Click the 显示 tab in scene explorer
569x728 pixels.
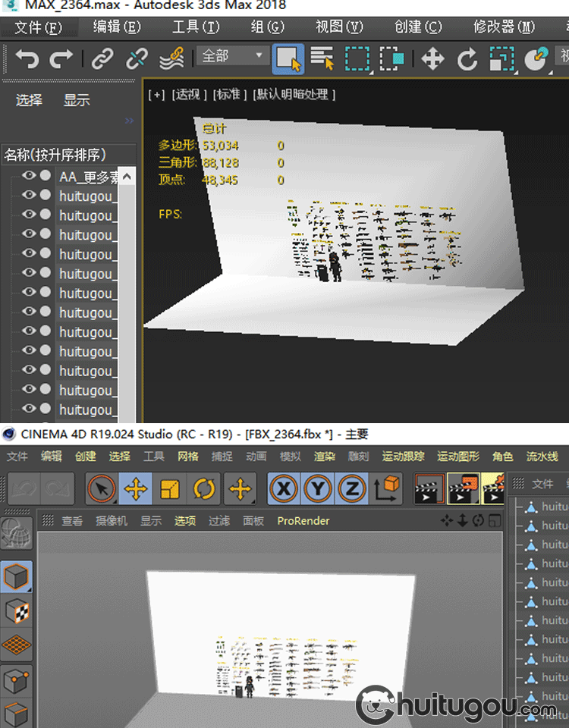pos(77,100)
